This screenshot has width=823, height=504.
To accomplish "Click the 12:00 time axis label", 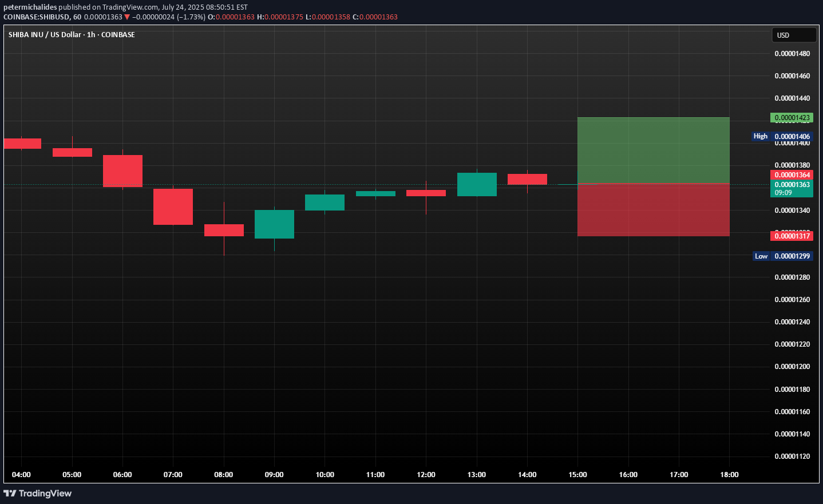I will [426, 475].
